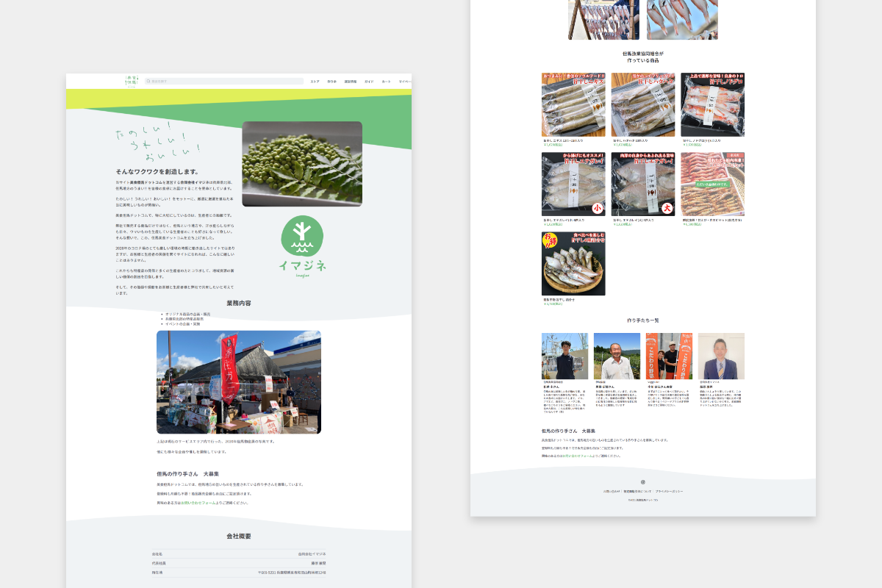The height and width of the screenshot is (588, 882).
Task: Open the 旨干しエテガレイ 大 product image
Action: pyautogui.click(x=642, y=184)
